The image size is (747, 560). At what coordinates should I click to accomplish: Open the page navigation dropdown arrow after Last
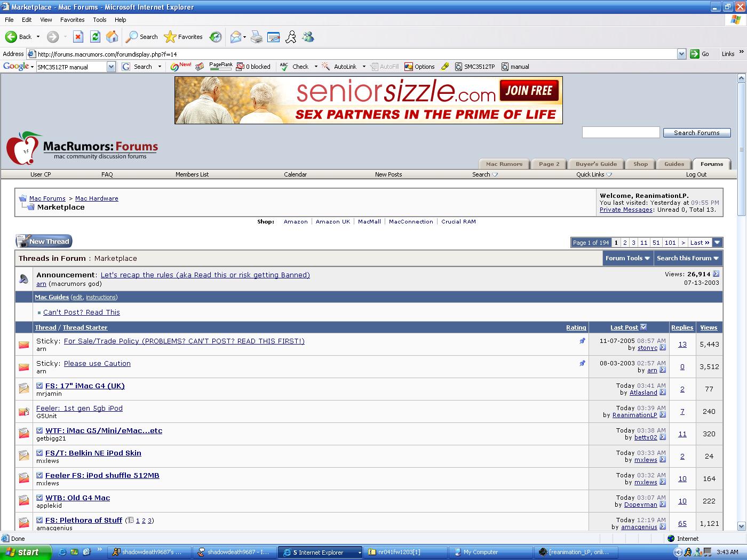(x=718, y=243)
